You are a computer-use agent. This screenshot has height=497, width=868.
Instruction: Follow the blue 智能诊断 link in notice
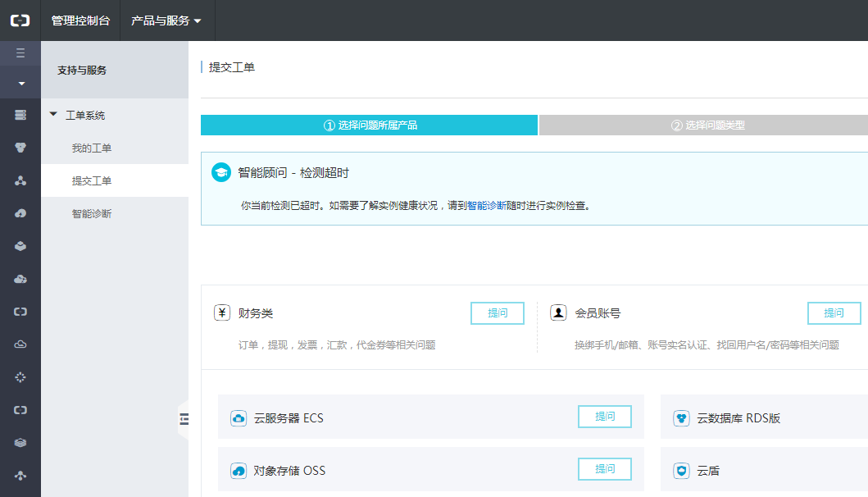[x=487, y=206]
